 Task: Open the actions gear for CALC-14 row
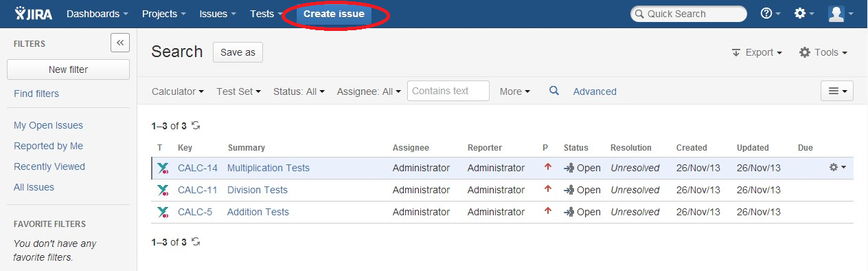(x=837, y=167)
